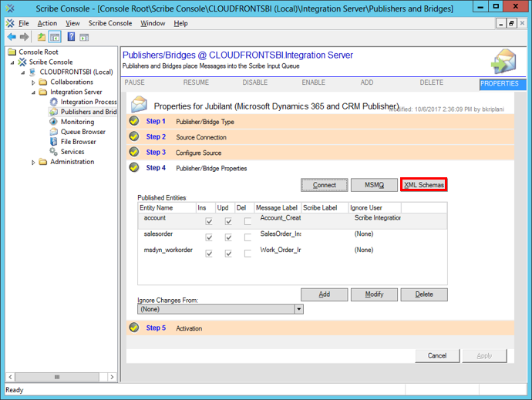Open the Scribe Console menu
The height and width of the screenshot is (400, 532).
[109, 23]
